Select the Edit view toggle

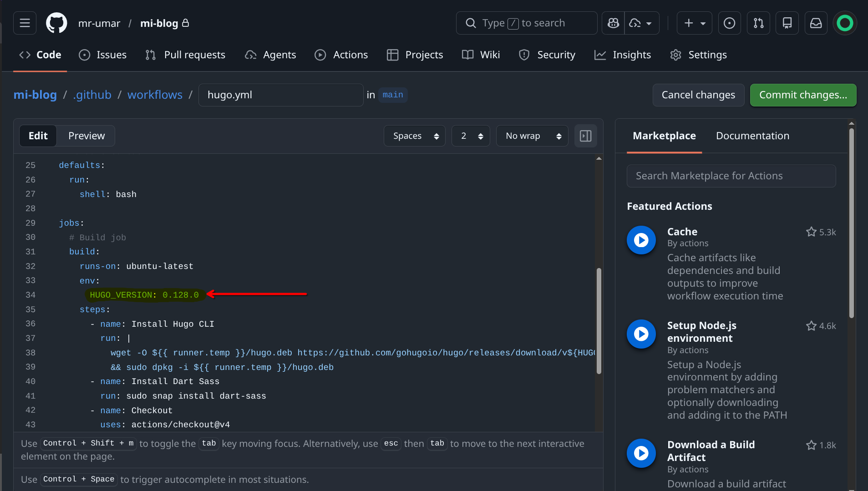pos(38,136)
